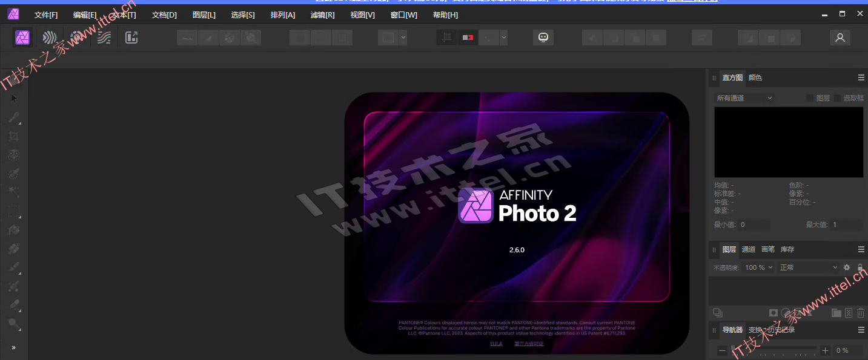Expand the hidden tools chevron at toolbar bottom
The height and width of the screenshot is (360, 868).
(x=14, y=347)
